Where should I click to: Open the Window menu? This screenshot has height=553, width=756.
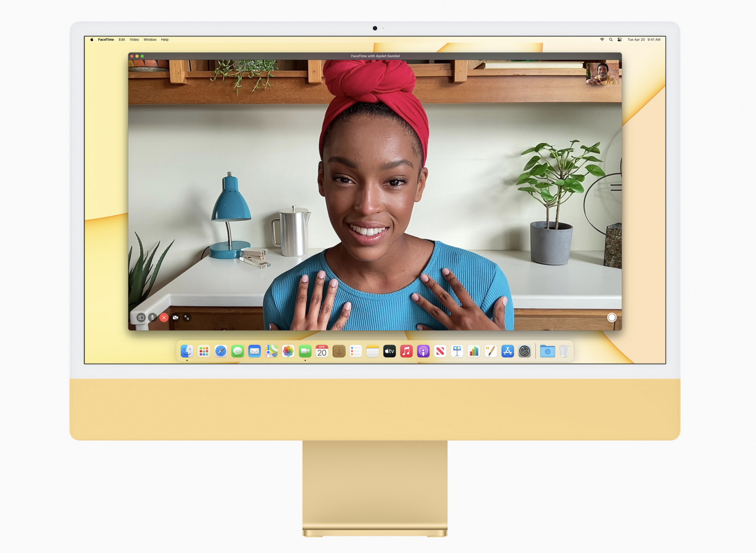click(x=150, y=39)
